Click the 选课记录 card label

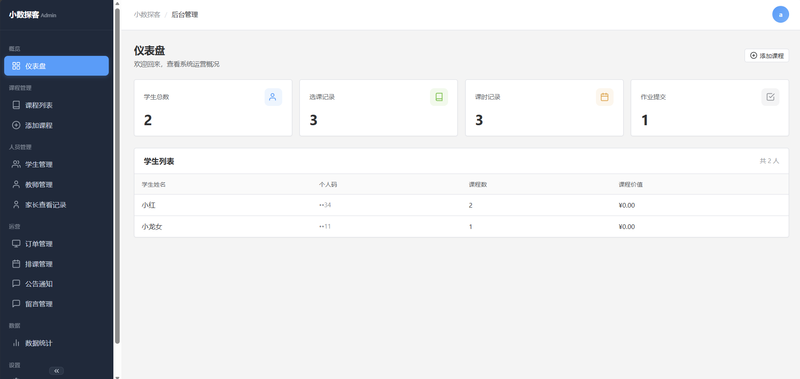322,97
